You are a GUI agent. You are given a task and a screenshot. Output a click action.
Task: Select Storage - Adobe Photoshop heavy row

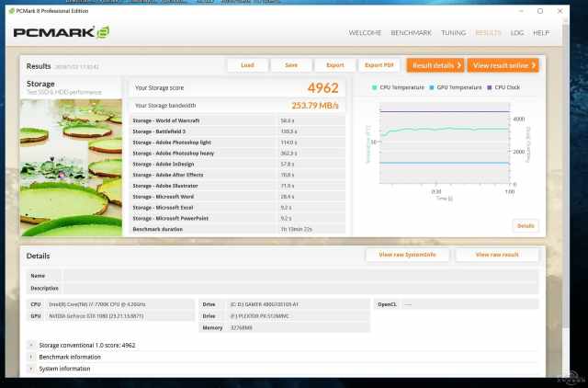click(238, 154)
